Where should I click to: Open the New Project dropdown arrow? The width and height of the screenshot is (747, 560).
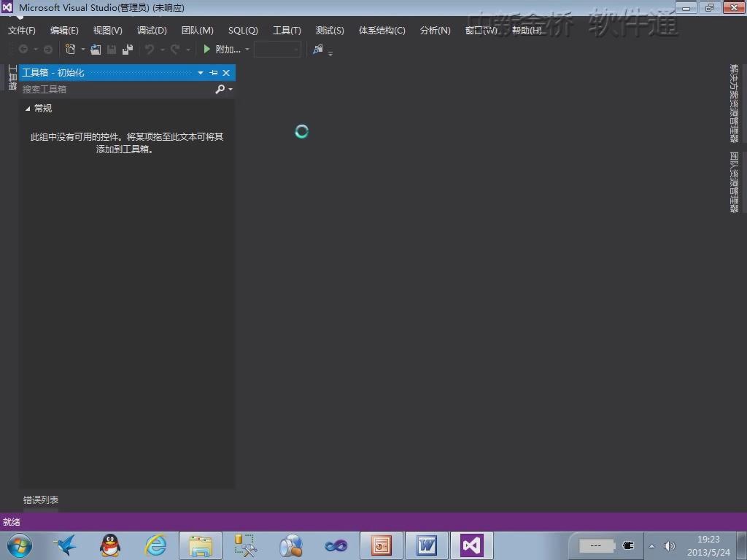[83, 49]
